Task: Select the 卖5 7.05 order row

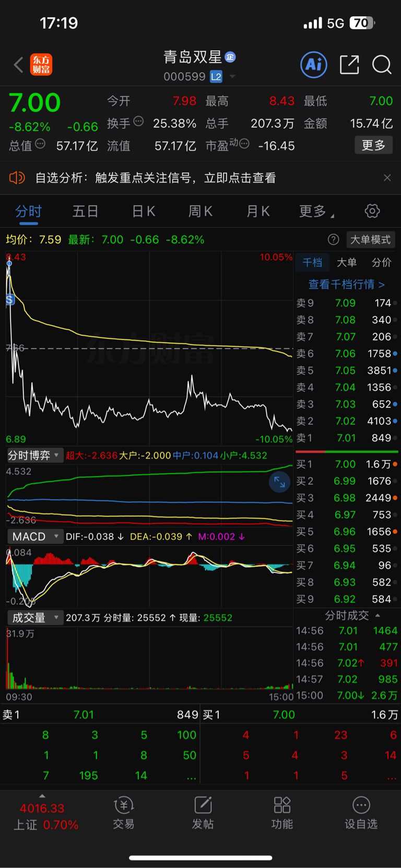Action: coord(347,370)
